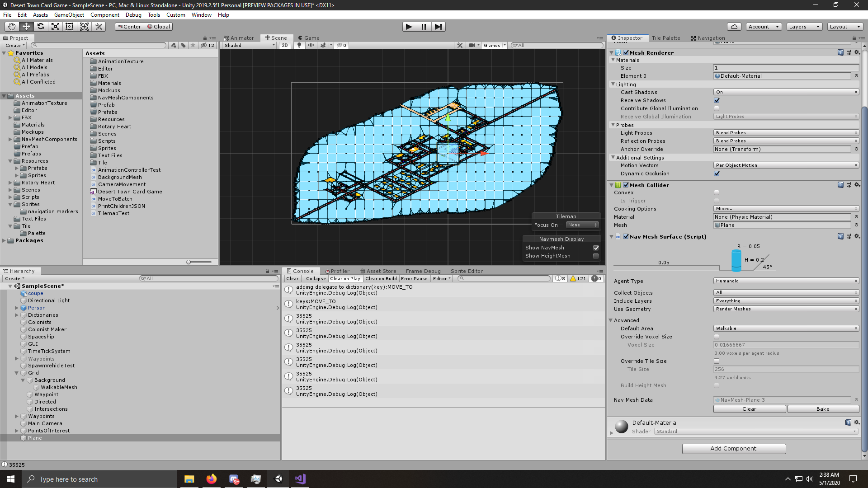The image size is (868, 488).
Task: Click the Pause button in toolbar
Action: pyautogui.click(x=423, y=26)
